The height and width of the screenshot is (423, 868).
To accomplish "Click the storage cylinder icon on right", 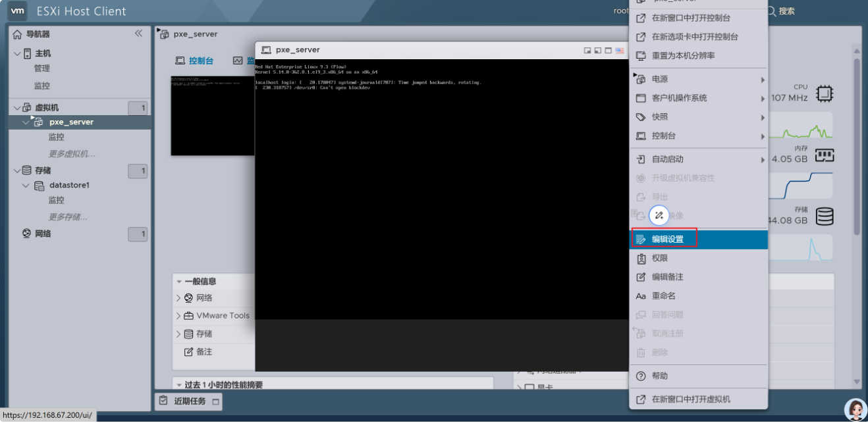I will 825,216.
